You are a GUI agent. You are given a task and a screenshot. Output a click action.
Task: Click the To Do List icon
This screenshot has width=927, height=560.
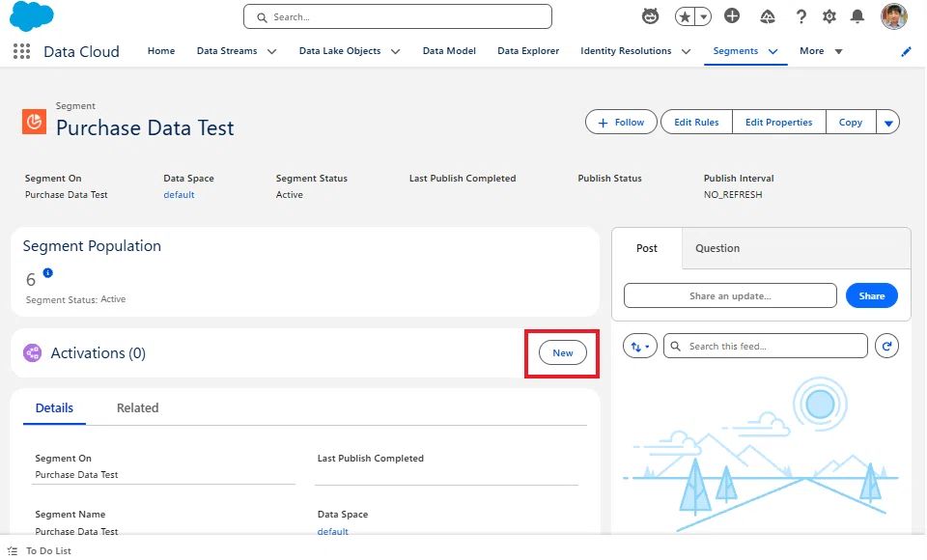pyautogui.click(x=13, y=550)
